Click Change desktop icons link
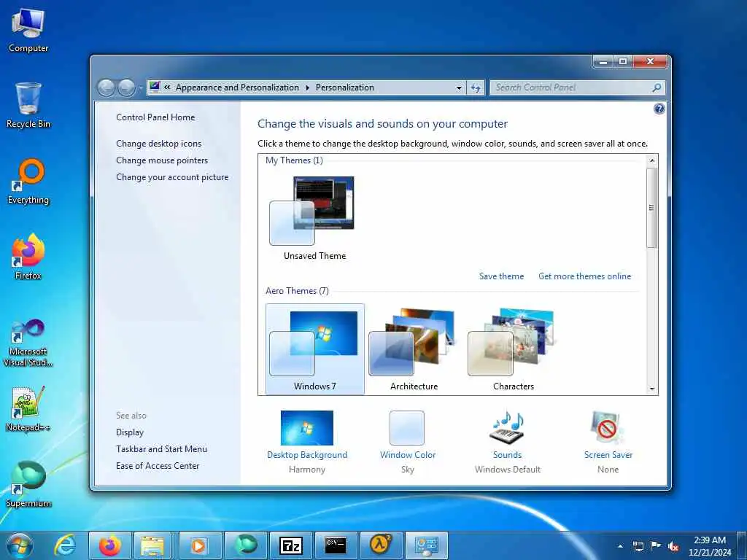 click(158, 144)
